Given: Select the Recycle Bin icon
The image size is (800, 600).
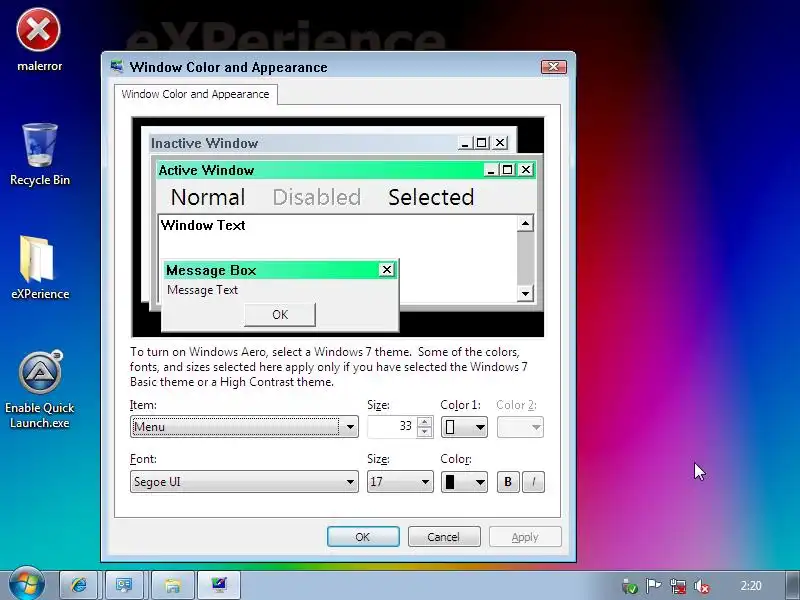Looking at the screenshot, I should pos(40,155).
